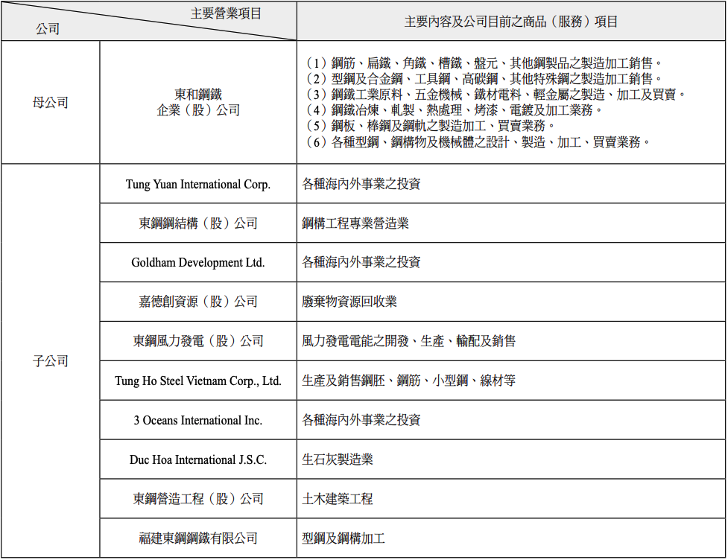Select 3 Oceans International Inc. cell

click(x=198, y=420)
